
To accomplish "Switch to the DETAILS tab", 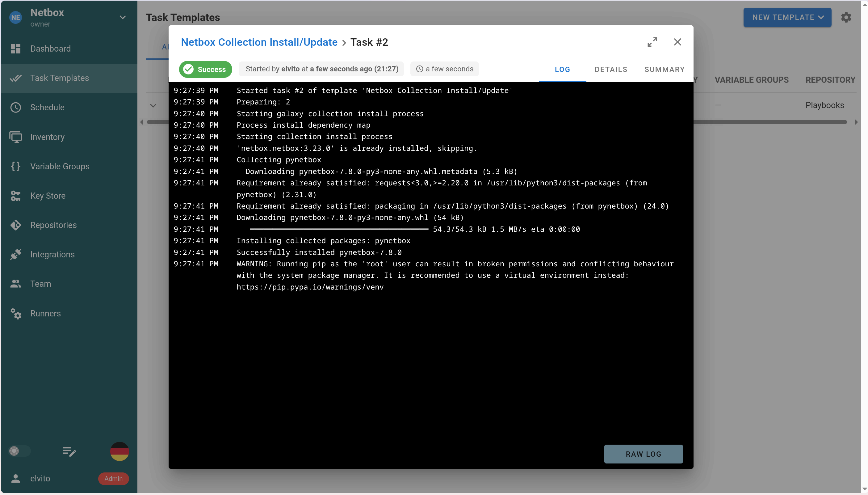I will coord(611,69).
